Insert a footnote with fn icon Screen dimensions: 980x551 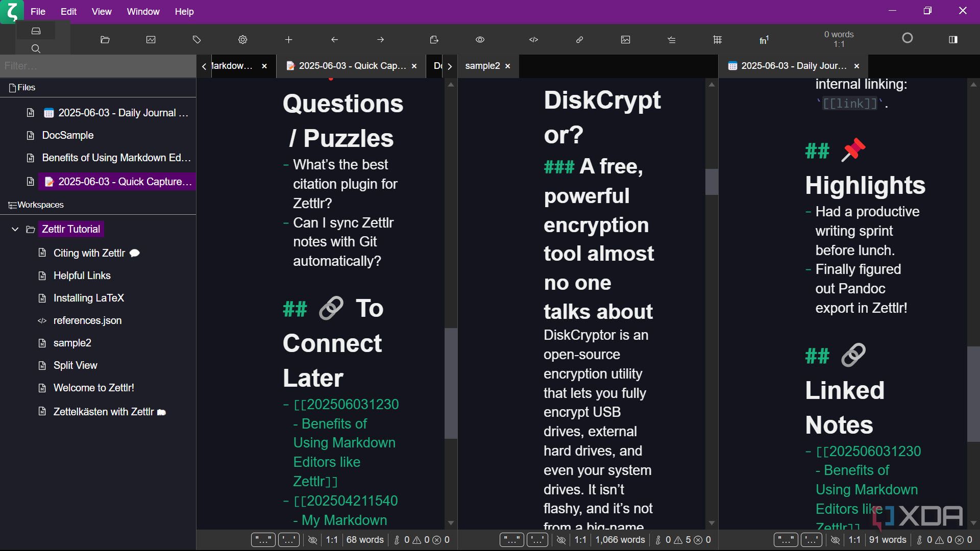(764, 39)
